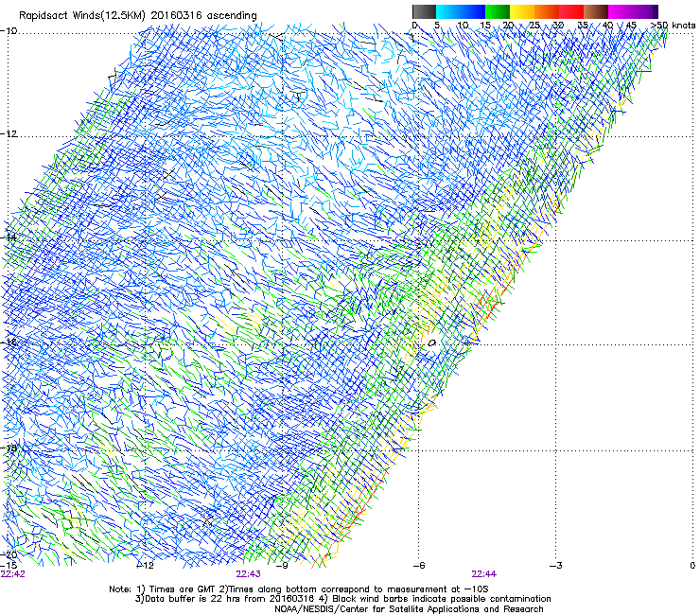Viewport: 700px width, 615px height.
Task: Click the small black circle marker near -16 latitude
Action: point(431,343)
